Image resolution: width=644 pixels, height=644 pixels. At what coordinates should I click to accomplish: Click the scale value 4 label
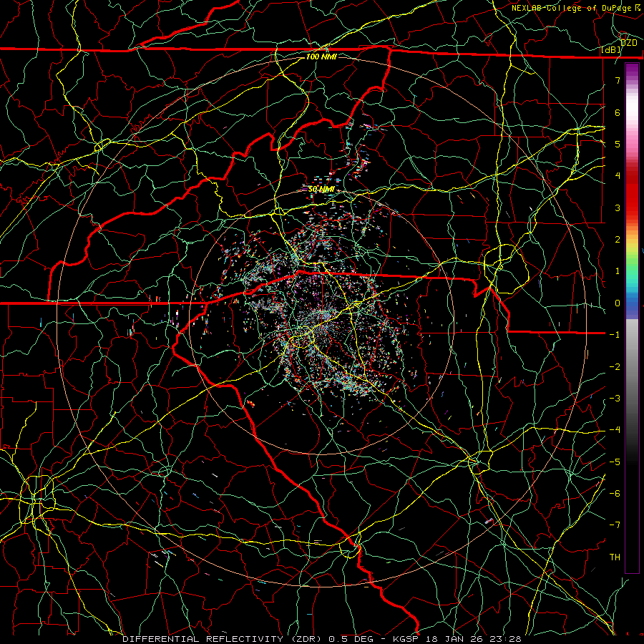point(618,176)
